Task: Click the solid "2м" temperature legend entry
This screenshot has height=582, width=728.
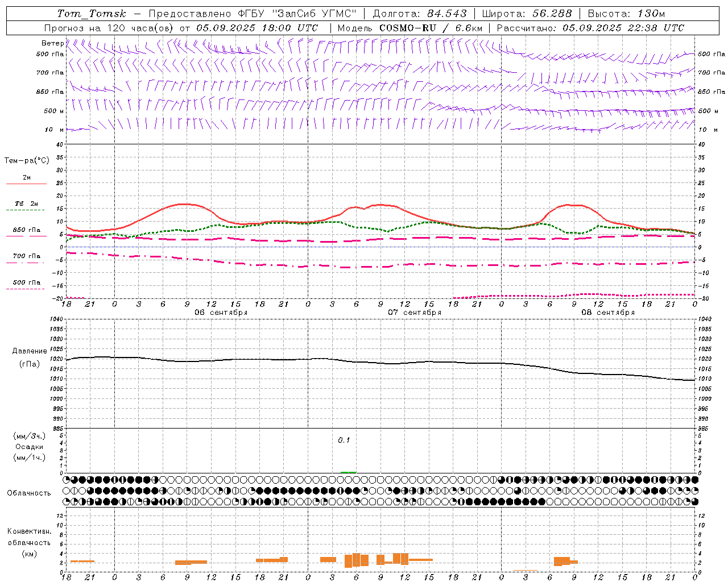Action: [x=26, y=178]
